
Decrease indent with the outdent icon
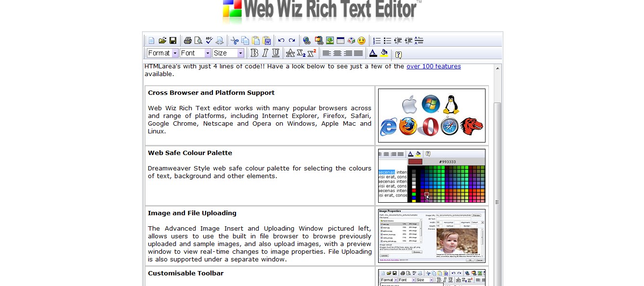point(398,40)
